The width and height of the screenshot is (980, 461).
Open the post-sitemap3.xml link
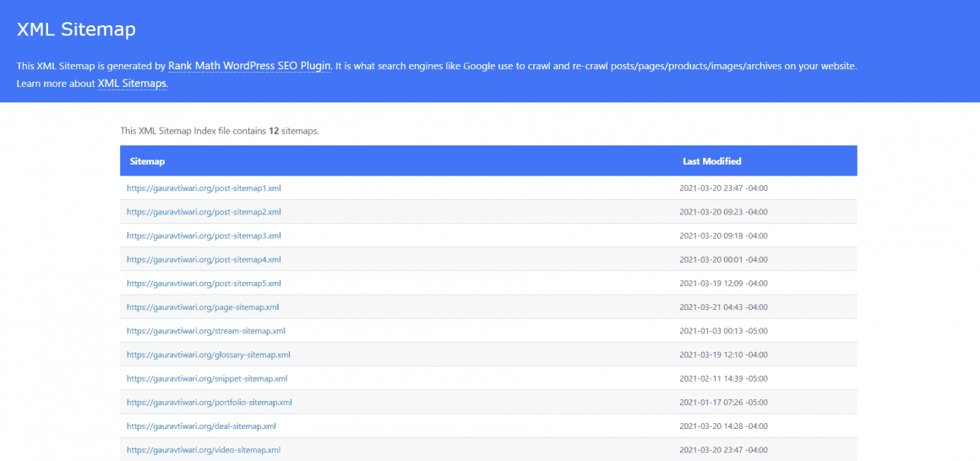point(204,236)
